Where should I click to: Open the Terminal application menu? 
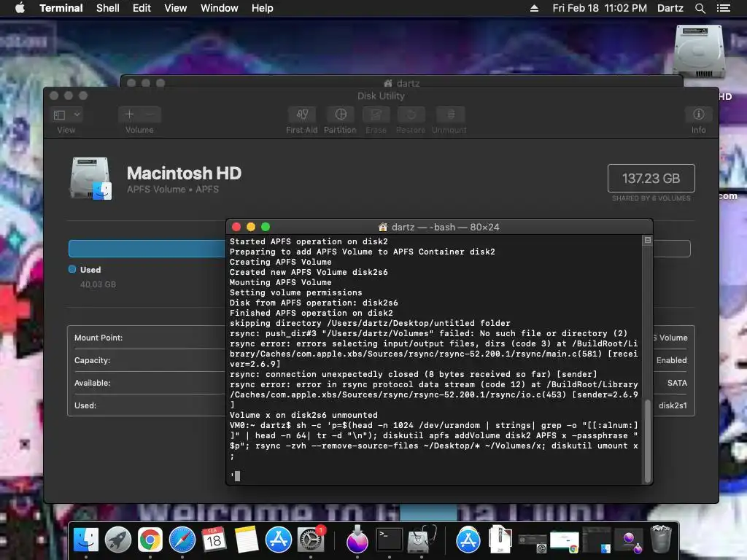click(x=61, y=8)
